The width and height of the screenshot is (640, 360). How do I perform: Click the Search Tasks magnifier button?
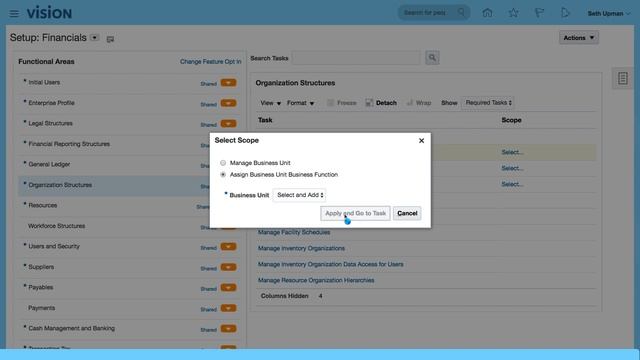432,58
